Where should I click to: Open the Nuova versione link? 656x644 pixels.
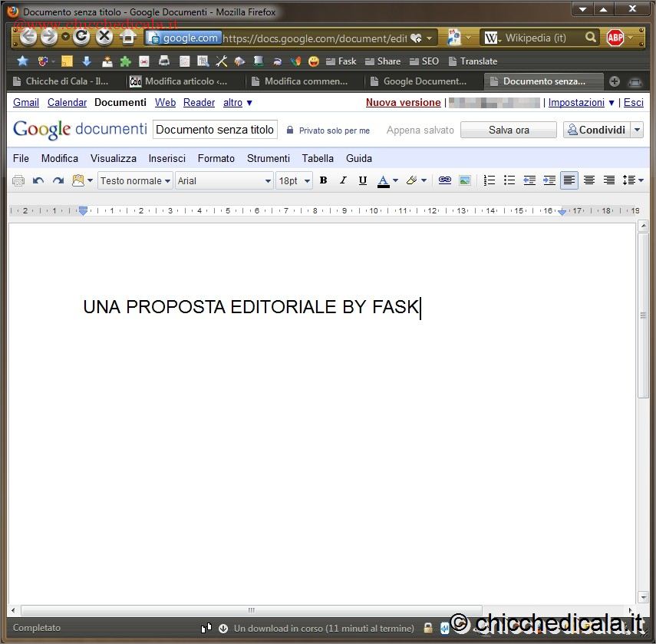pos(403,102)
